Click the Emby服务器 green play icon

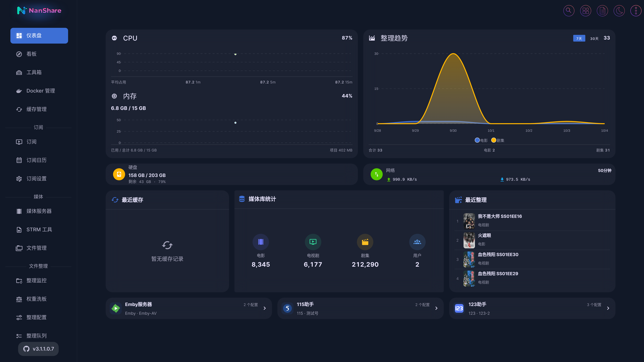pyautogui.click(x=116, y=308)
